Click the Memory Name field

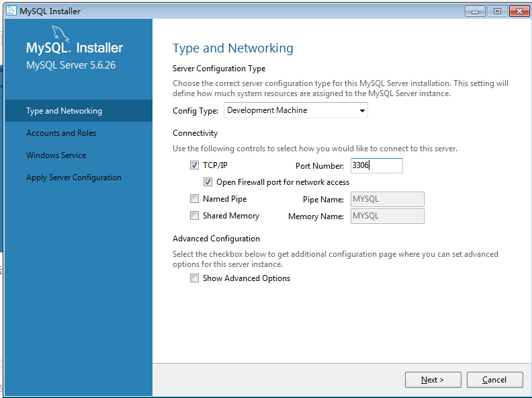pos(387,216)
